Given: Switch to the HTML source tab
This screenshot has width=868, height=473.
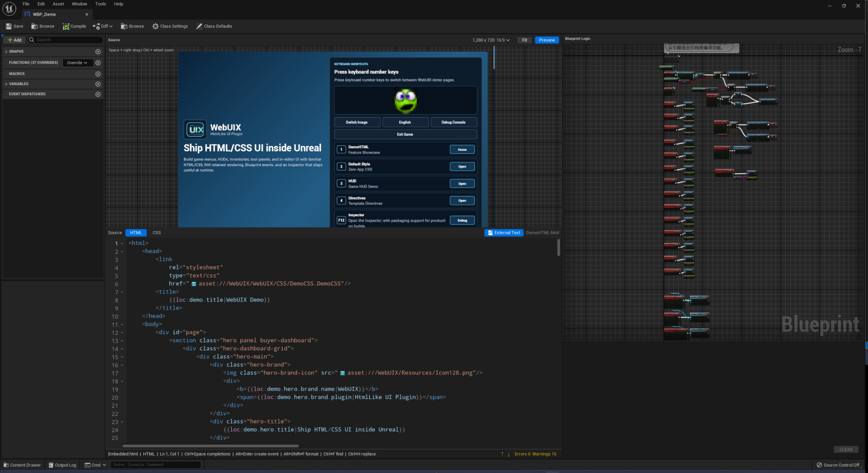Looking at the screenshot, I should coord(136,232).
